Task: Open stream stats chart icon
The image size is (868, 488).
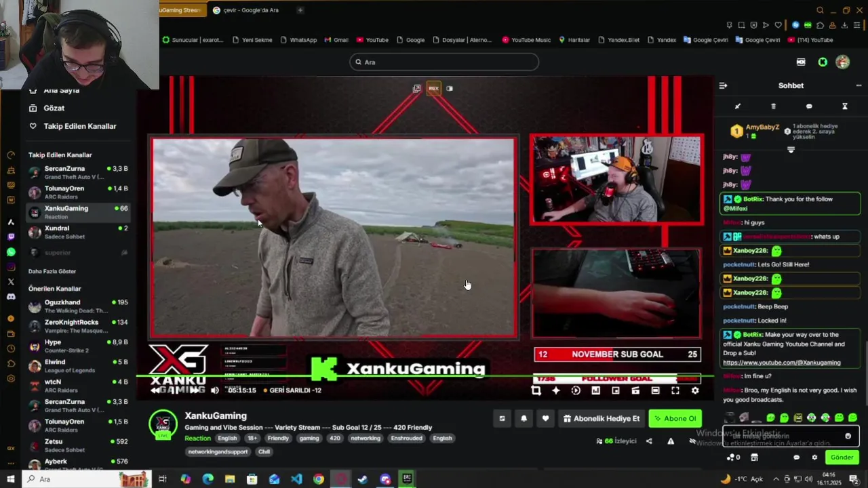Action: click(595, 390)
